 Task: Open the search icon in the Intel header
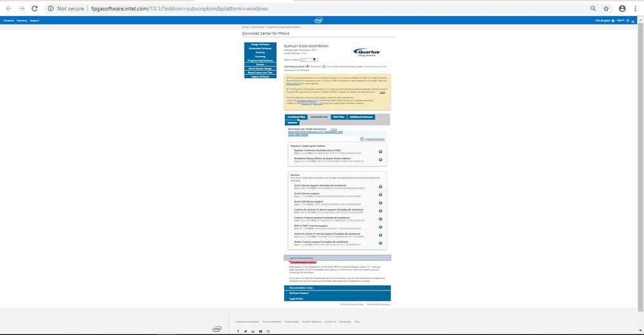tap(633, 21)
